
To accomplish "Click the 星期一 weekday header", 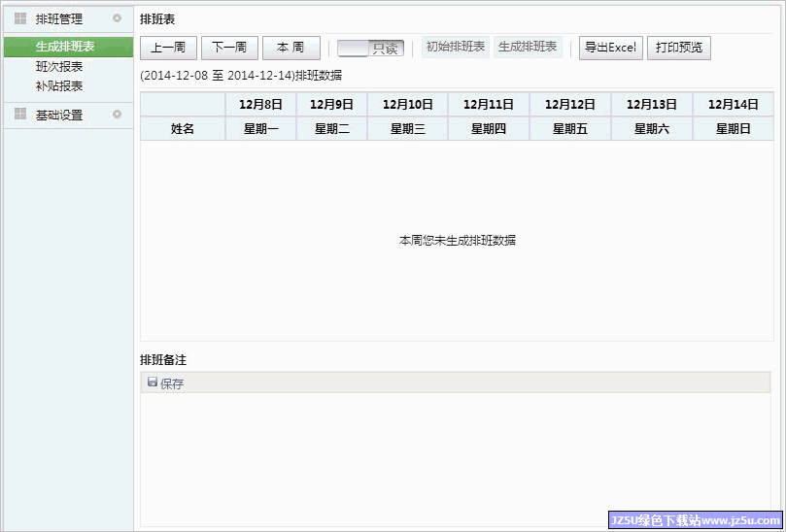I will 260,129.
